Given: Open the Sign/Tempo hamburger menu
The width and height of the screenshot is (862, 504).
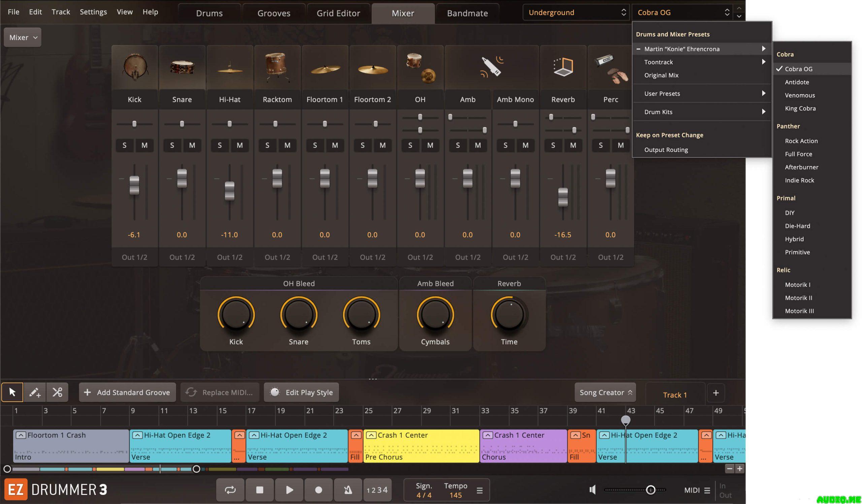Looking at the screenshot, I should 479,490.
